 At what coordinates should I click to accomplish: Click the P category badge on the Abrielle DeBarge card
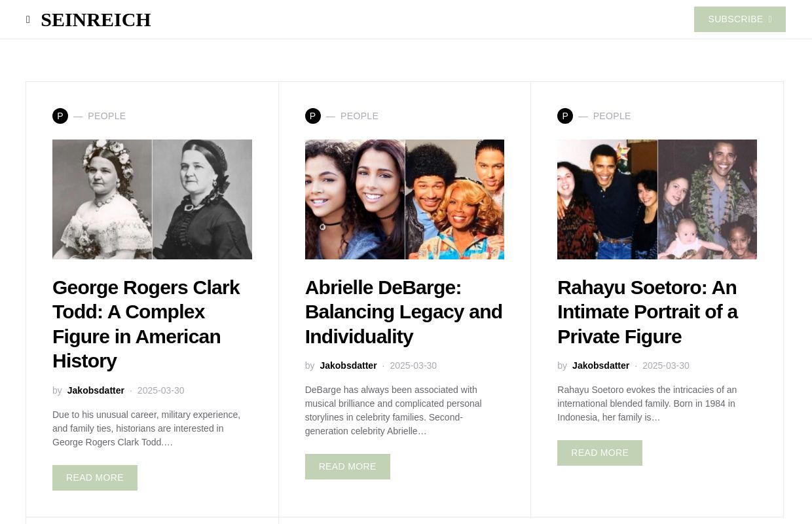[x=313, y=116]
